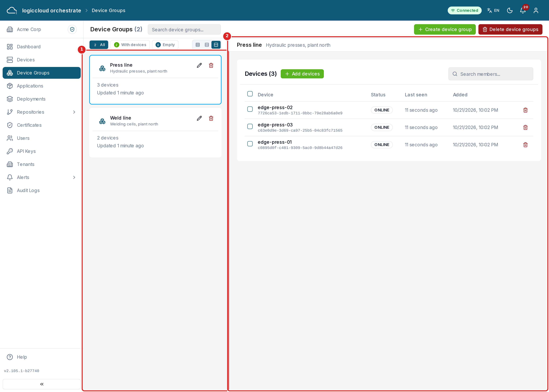549x392 pixels.
Task: Toggle the select-all devices header checkbox
Action: tap(250, 94)
